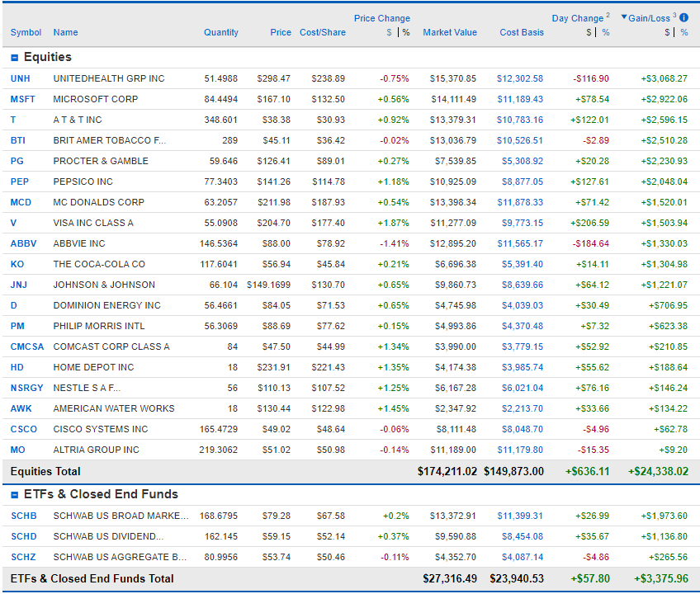The image size is (700, 594).
Task: Click the Gain/Loss sort arrow
Action: click(624, 17)
